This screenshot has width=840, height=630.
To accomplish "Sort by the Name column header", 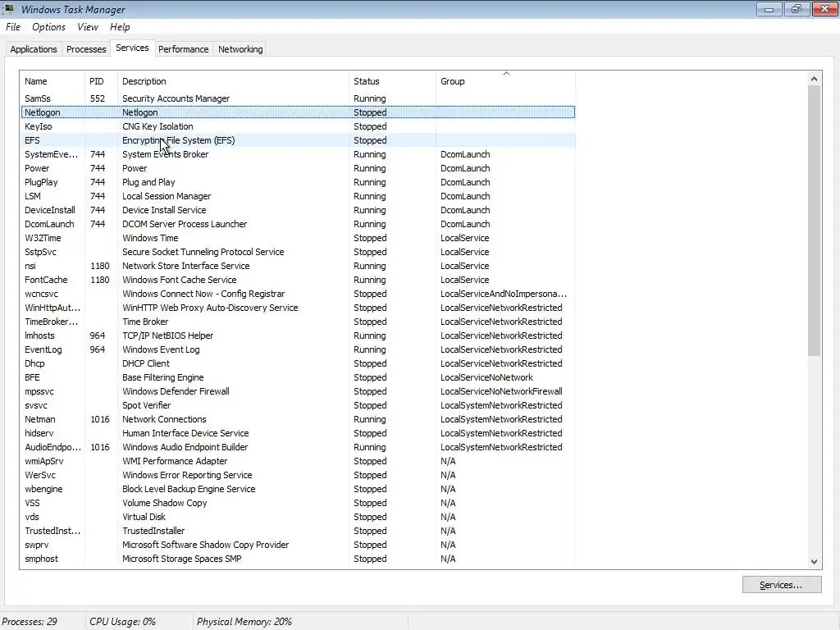I will click(x=52, y=81).
